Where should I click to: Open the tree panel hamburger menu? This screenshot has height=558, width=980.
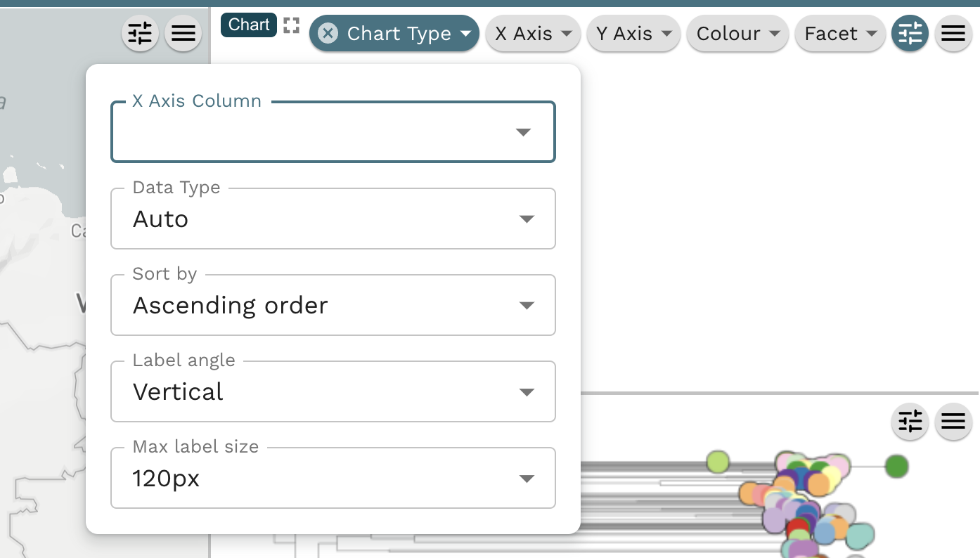[x=953, y=422]
